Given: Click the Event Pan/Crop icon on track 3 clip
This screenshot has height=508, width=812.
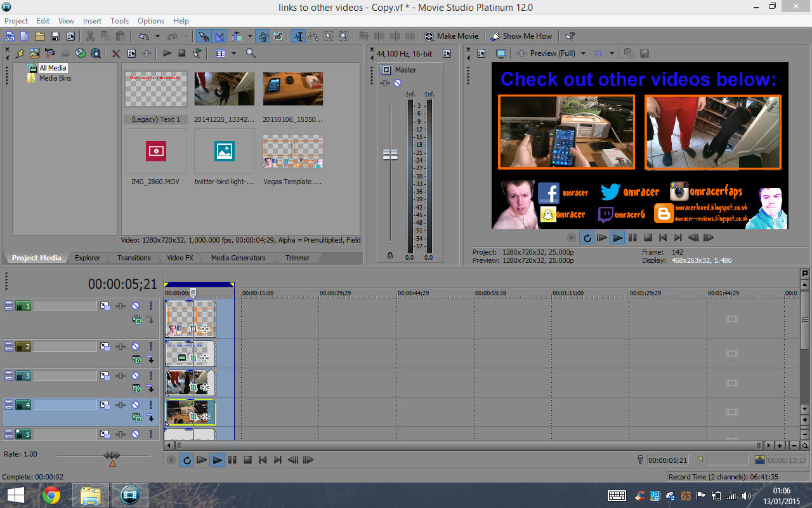Looking at the screenshot, I should pyautogui.click(x=193, y=387).
